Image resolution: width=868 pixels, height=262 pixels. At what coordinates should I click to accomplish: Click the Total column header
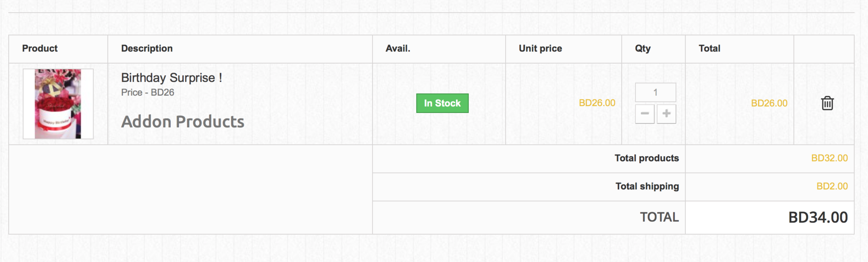pos(709,48)
